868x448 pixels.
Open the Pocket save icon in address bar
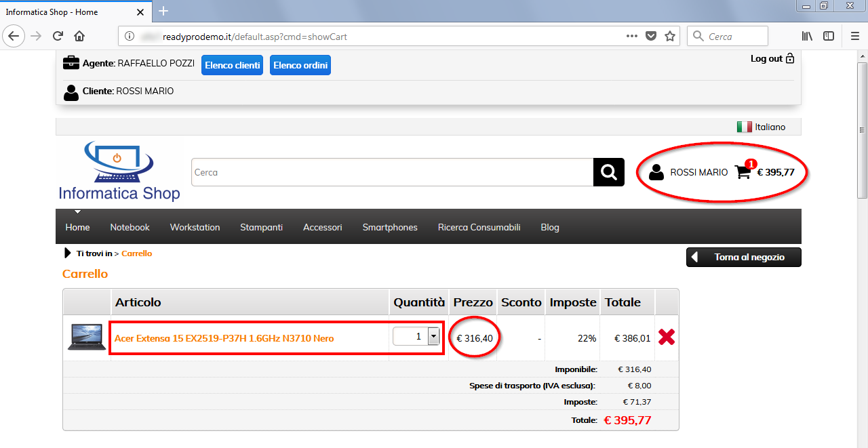pyautogui.click(x=651, y=36)
